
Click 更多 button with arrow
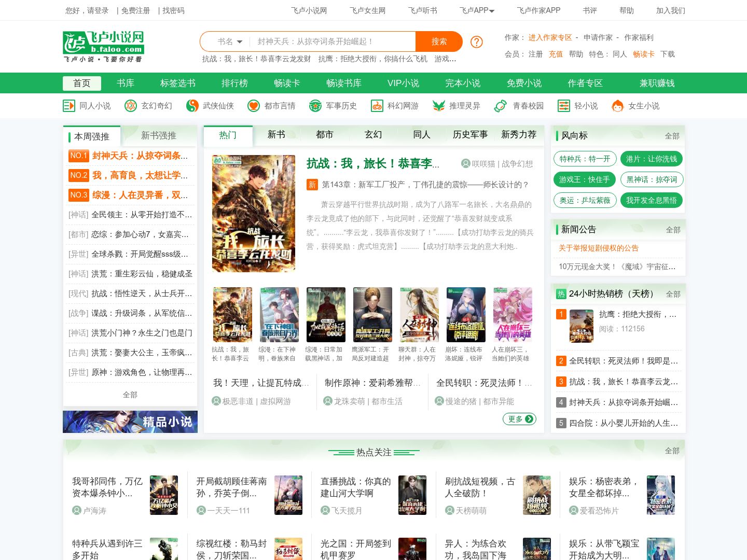click(519, 419)
